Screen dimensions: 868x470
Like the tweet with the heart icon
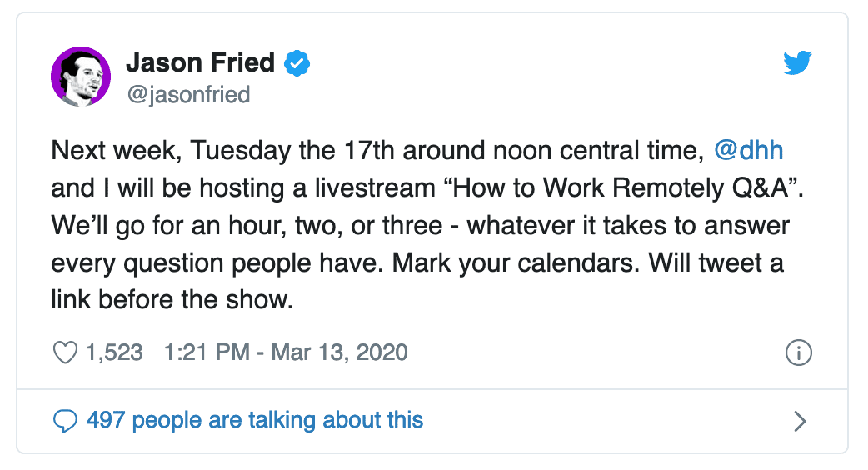pos(65,352)
